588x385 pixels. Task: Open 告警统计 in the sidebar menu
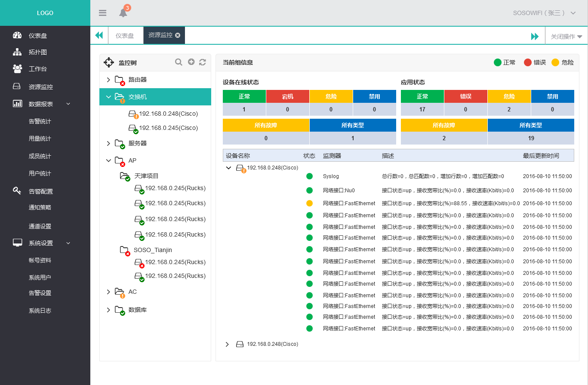point(40,121)
